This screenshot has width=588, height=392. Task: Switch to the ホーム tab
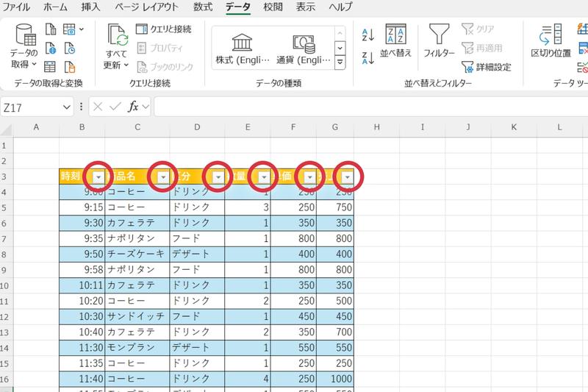coord(55,7)
